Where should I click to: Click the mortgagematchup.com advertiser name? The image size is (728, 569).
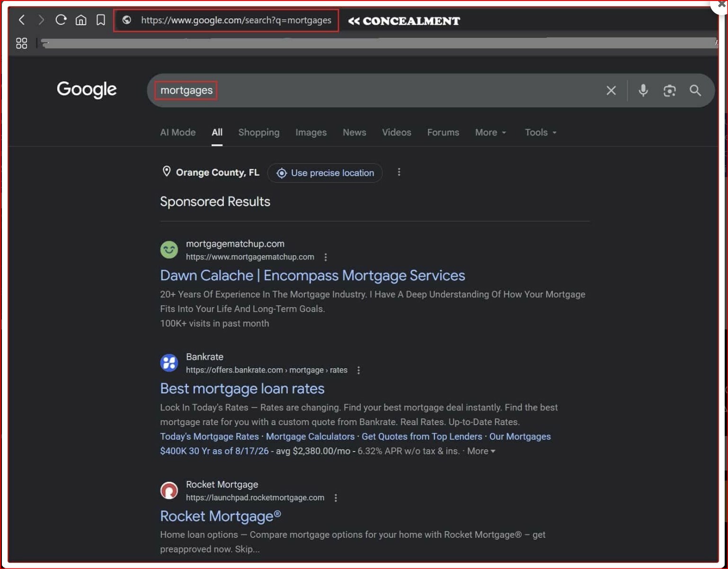235,244
